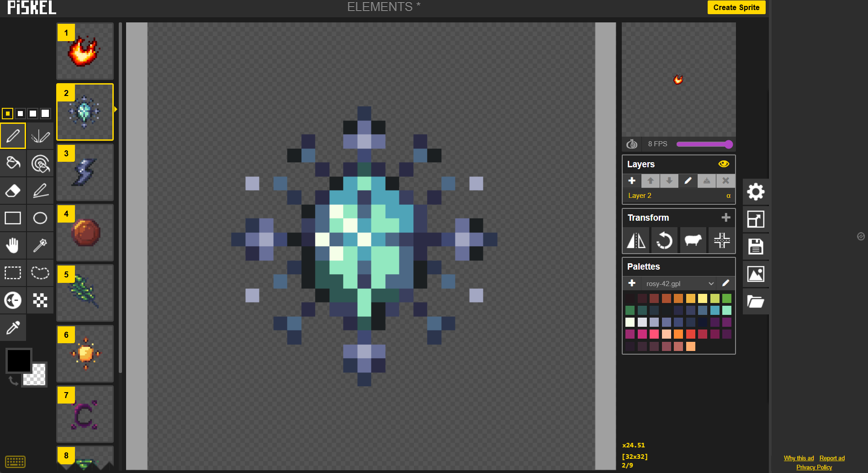The image size is (868, 473).
Task: Click the Create Sprite button
Action: [736, 7]
